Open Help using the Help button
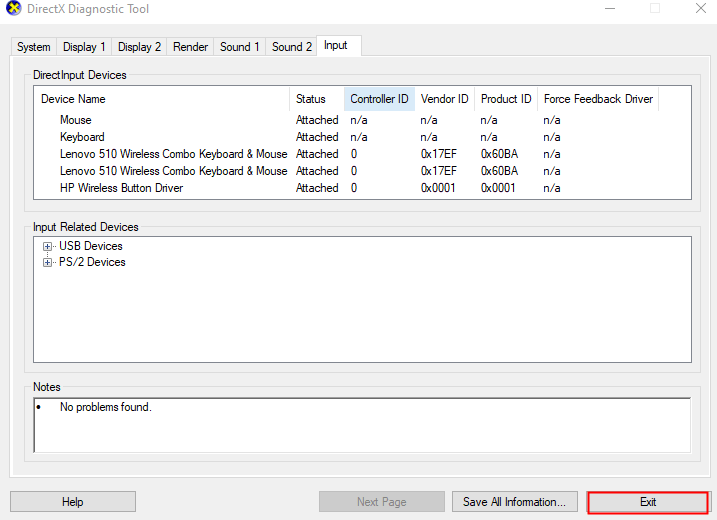717x520 pixels. coord(72,502)
